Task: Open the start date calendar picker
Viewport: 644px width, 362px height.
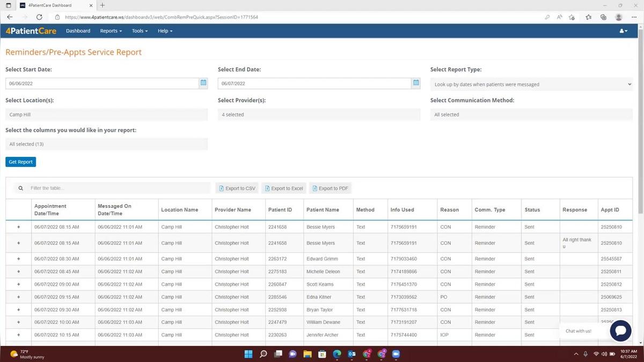Action: coord(203,83)
